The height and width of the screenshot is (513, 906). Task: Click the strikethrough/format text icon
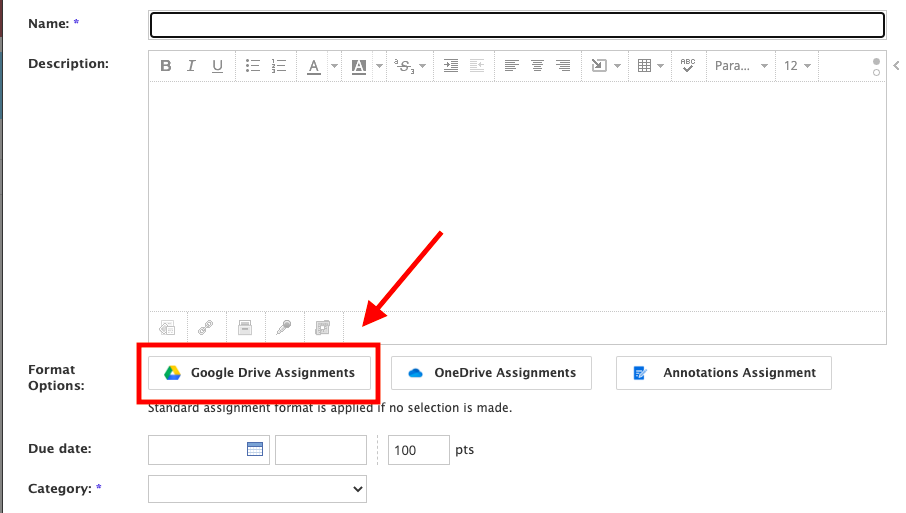click(404, 66)
